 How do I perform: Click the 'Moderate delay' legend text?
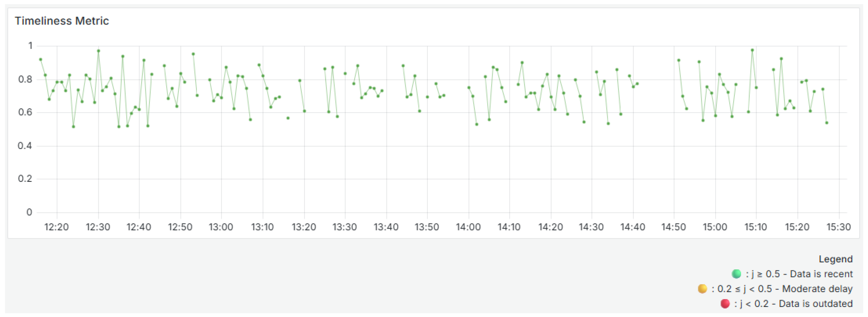817,289
